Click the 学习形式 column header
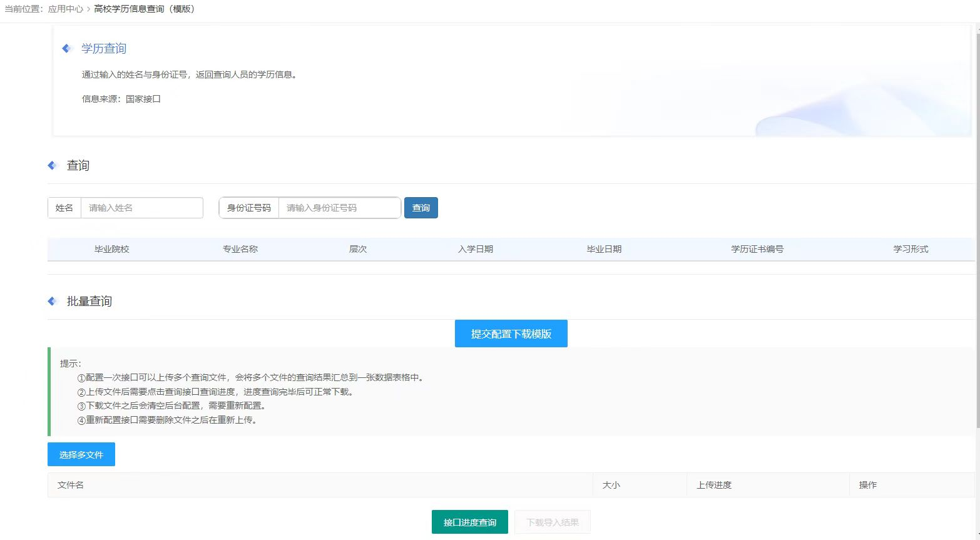980x540 pixels. coord(910,249)
